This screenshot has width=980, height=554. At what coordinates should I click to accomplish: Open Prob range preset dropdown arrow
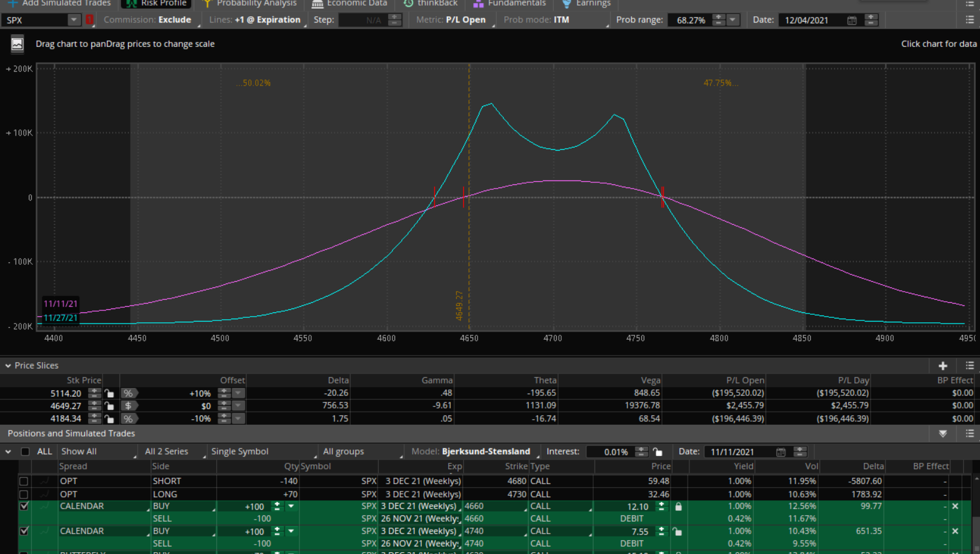tap(732, 20)
